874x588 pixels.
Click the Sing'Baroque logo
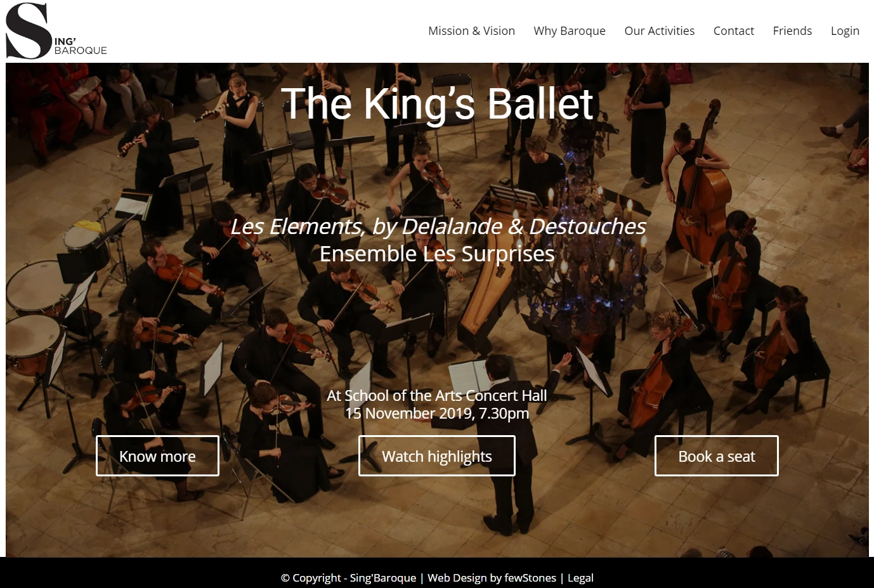point(56,31)
